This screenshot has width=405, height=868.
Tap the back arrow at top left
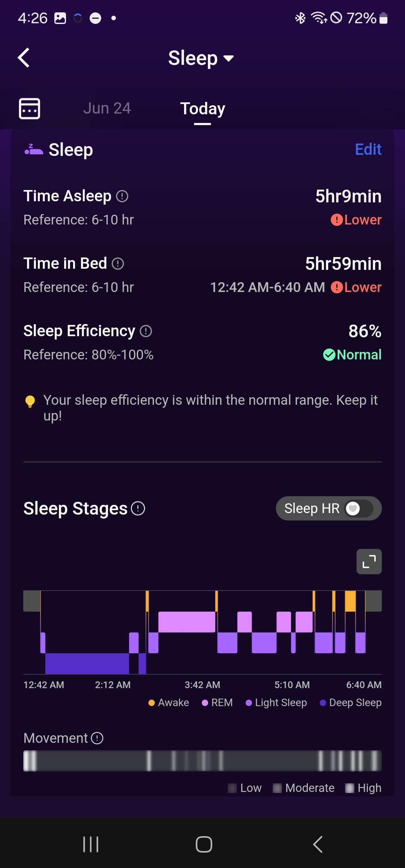[x=24, y=58]
